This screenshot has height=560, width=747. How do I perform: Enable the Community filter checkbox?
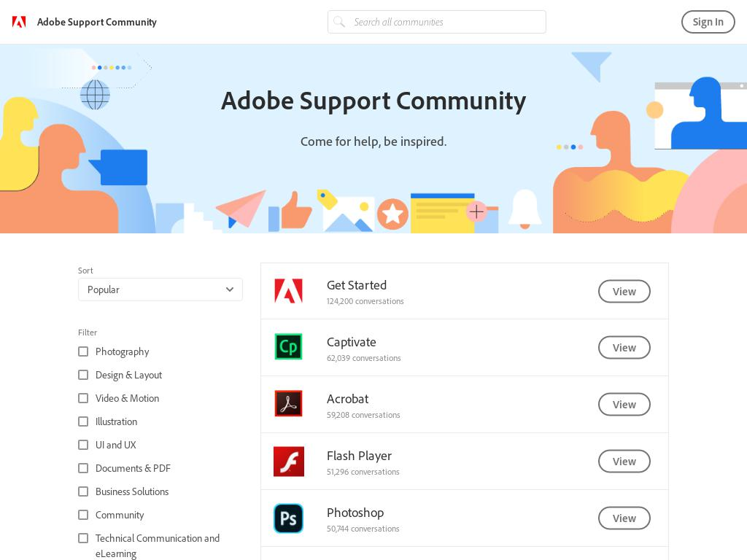[x=83, y=515]
